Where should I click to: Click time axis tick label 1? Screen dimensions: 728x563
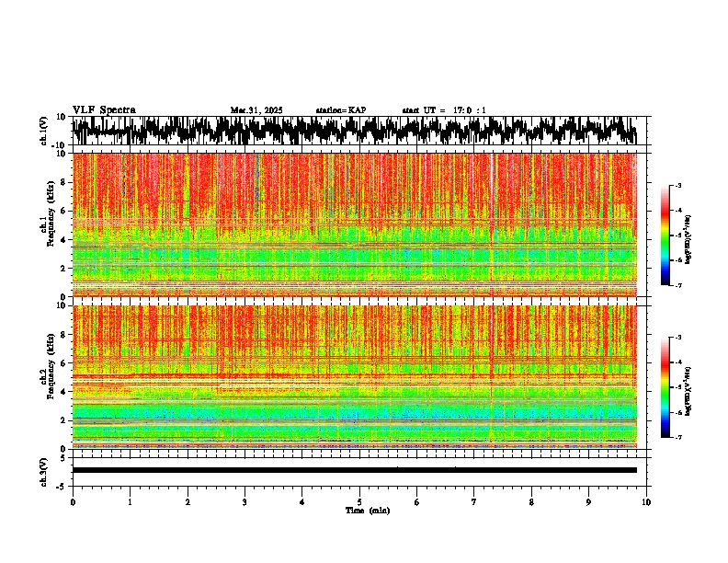click(x=130, y=502)
